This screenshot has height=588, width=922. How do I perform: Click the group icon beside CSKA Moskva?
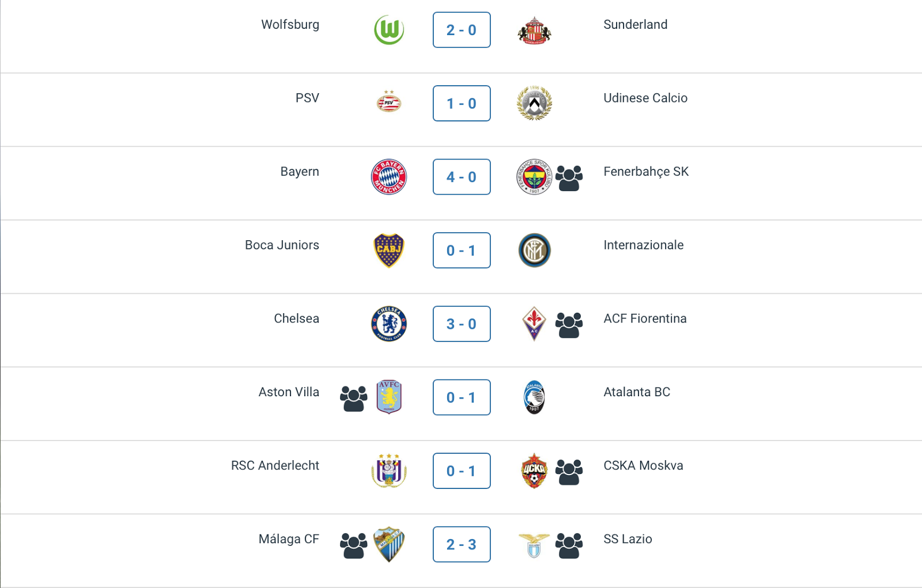pos(569,472)
